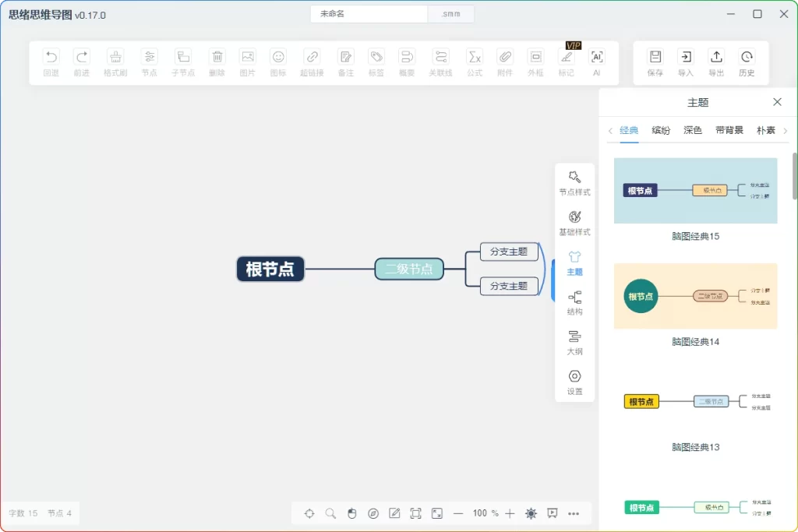Switch to the 缤纷 theme tab
The height and width of the screenshot is (532, 798).
click(x=660, y=130)
